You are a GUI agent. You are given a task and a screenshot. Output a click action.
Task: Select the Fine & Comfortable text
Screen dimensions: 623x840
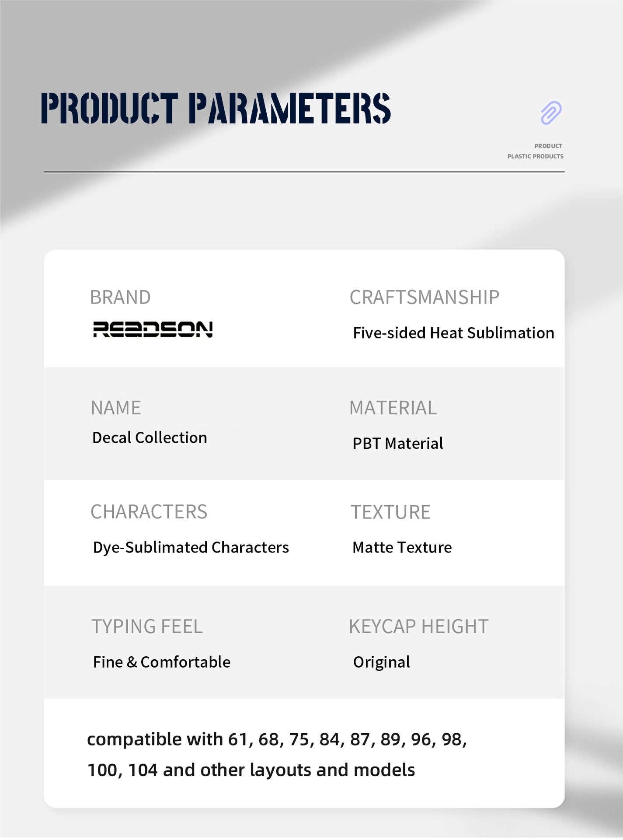(161, 662)
